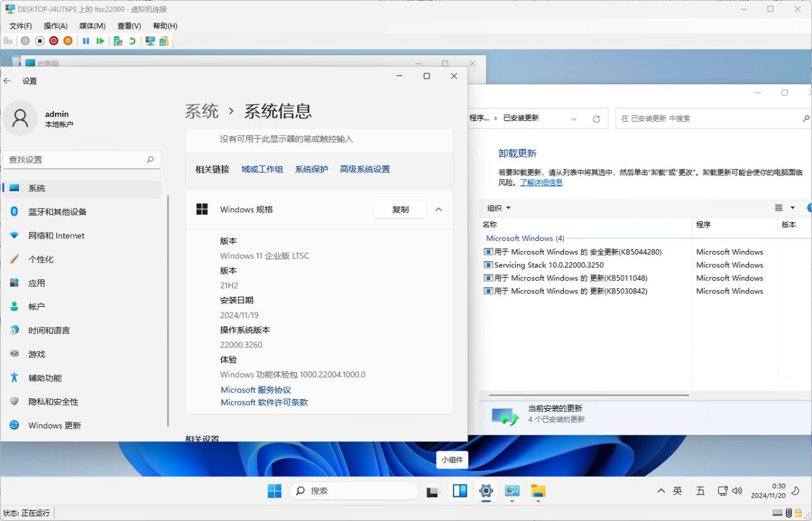The width and height of the screenshot is (812, 521).
Task: Click the red Shut Down VM toolbar icon
Action: click(x=54, y=41)
